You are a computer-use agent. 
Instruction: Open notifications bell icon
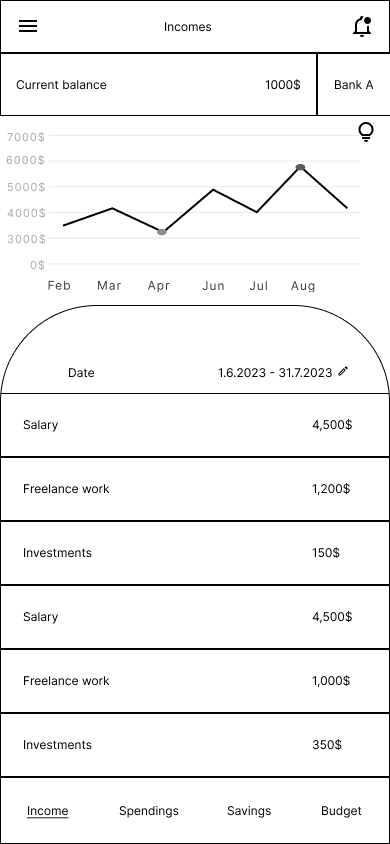(363, 26)
